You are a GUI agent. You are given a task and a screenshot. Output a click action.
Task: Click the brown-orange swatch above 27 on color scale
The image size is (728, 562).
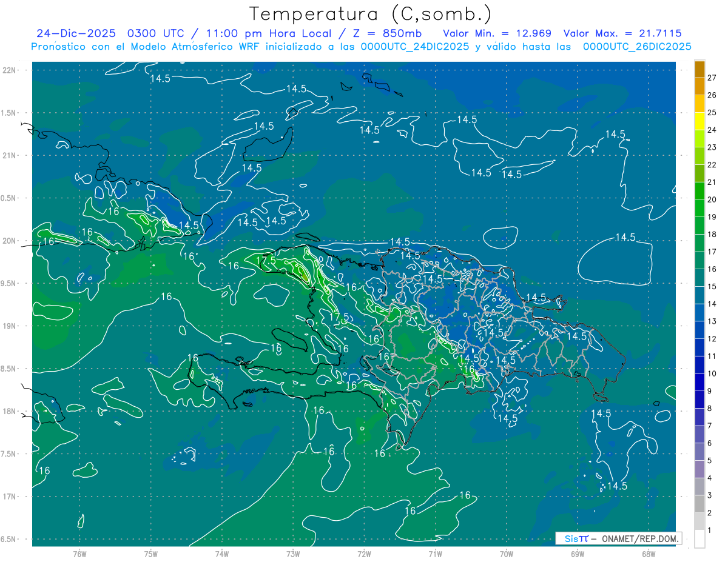click(699, 69)
